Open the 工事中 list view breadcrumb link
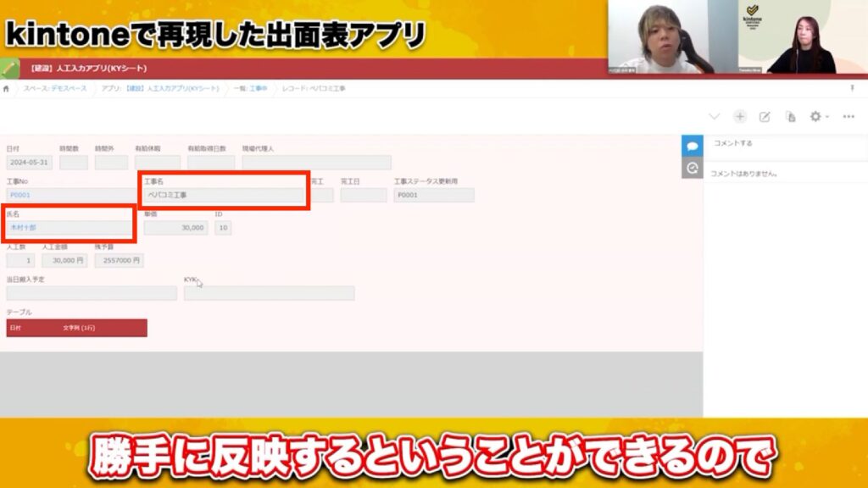The image size is (868, 488). click(259, 88)
